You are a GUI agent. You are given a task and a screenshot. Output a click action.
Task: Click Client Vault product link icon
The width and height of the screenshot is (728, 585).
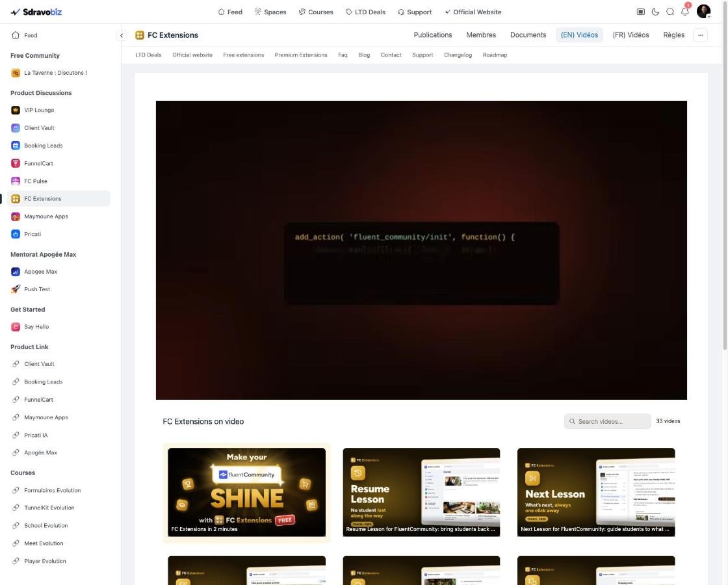pos(16,364)
